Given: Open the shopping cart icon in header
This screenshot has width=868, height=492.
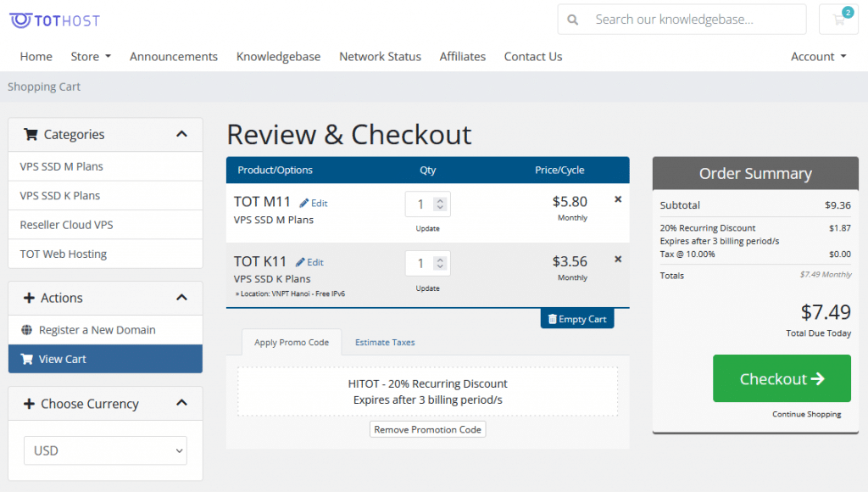Looking at the screenshot, I should tap(838, 20).
